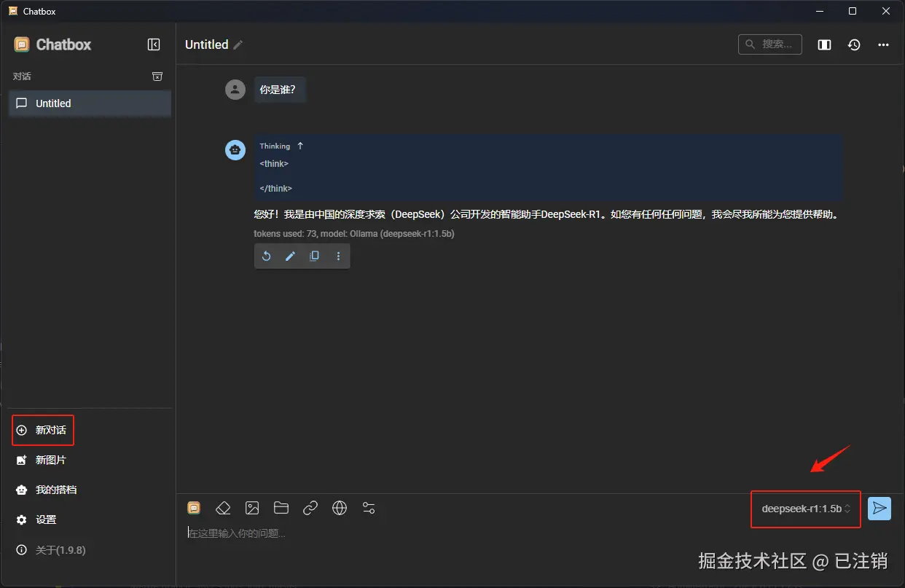Click the Untitled title text in the header
905x588 pixels.
pyautogui.click(x=207, y=44)
